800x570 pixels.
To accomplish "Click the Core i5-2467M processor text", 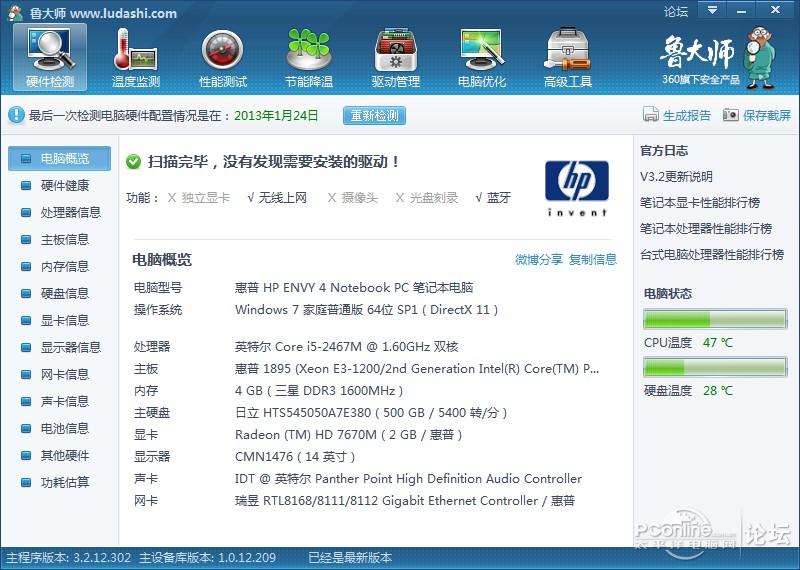I will coord(346,347).
